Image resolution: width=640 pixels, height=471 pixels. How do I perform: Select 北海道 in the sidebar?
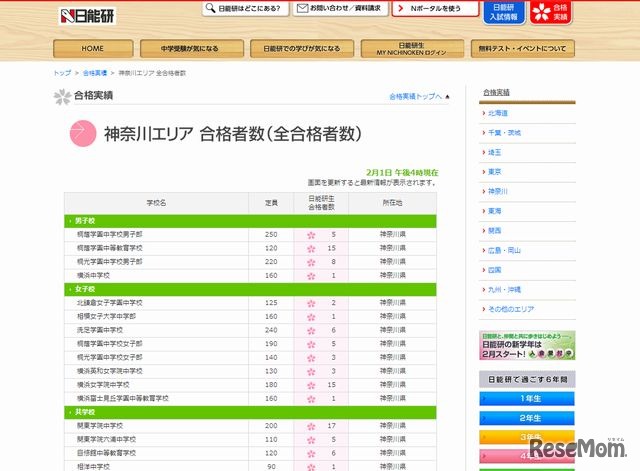pyautogui.click(x=498, y=113)
